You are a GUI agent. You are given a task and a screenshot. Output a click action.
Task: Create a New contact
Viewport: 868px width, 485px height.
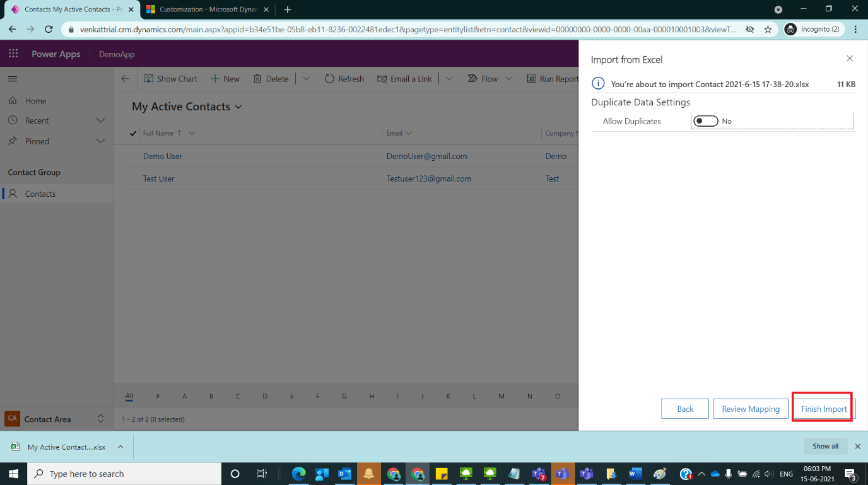click(x=225, y=78)
